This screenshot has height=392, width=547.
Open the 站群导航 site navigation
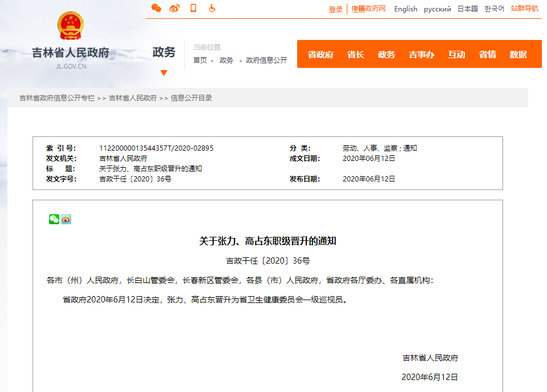point(524,9)
